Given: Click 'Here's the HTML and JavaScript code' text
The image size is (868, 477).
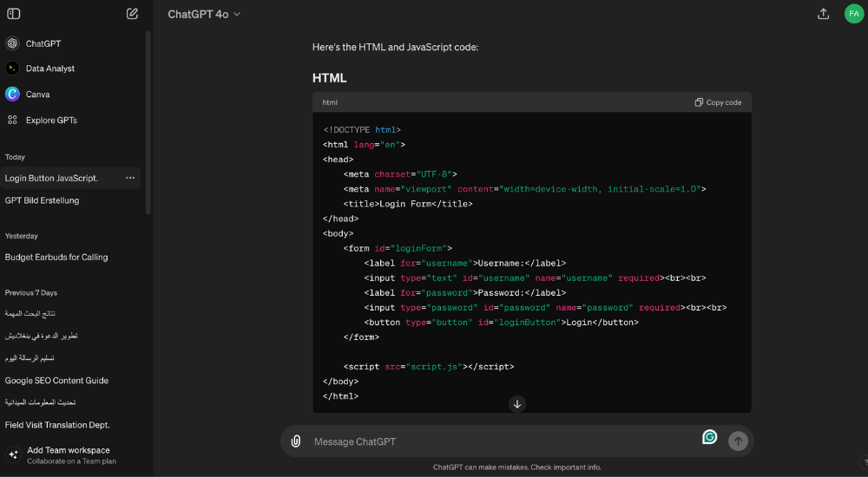Looking at the screenshot, I should tap(395, 48).
